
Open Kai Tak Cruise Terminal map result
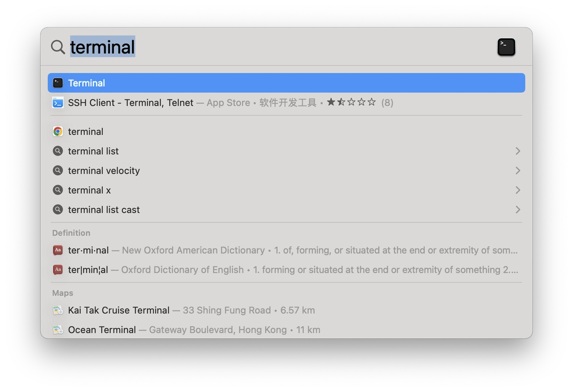coord(286,310)
